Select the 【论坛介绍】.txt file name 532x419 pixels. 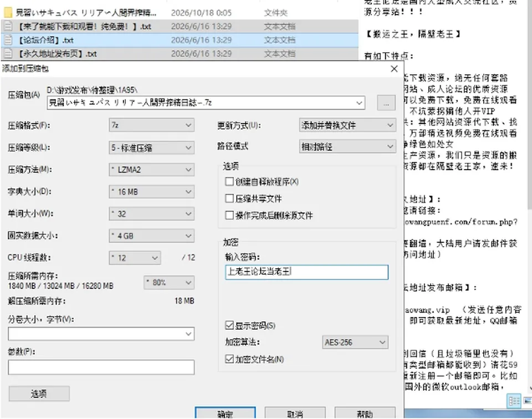[45, 40]
